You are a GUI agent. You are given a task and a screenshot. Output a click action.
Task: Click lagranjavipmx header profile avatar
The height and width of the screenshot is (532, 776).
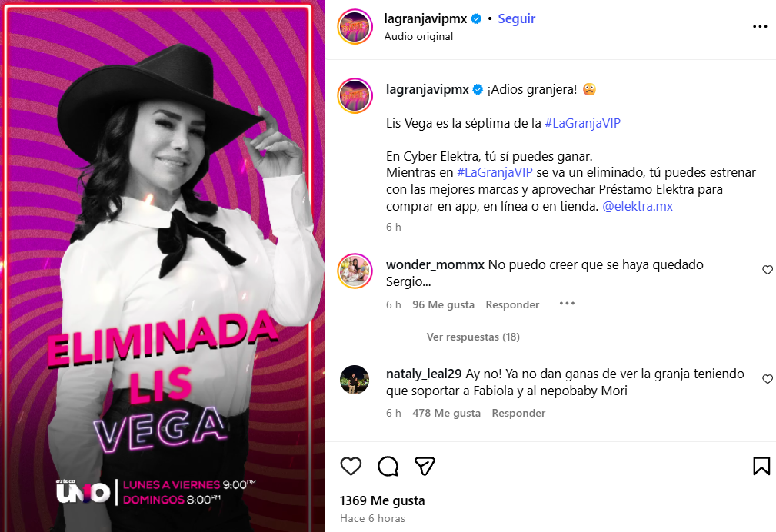coord(355,27)
